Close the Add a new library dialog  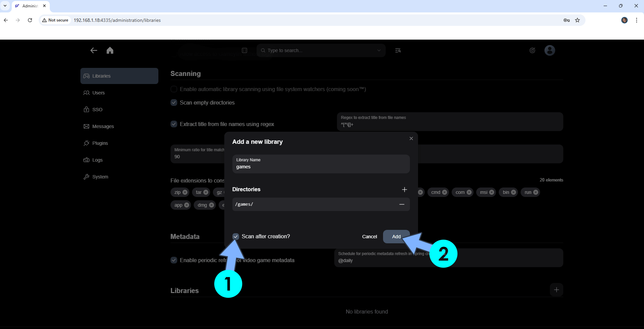(x=411, y=138)
